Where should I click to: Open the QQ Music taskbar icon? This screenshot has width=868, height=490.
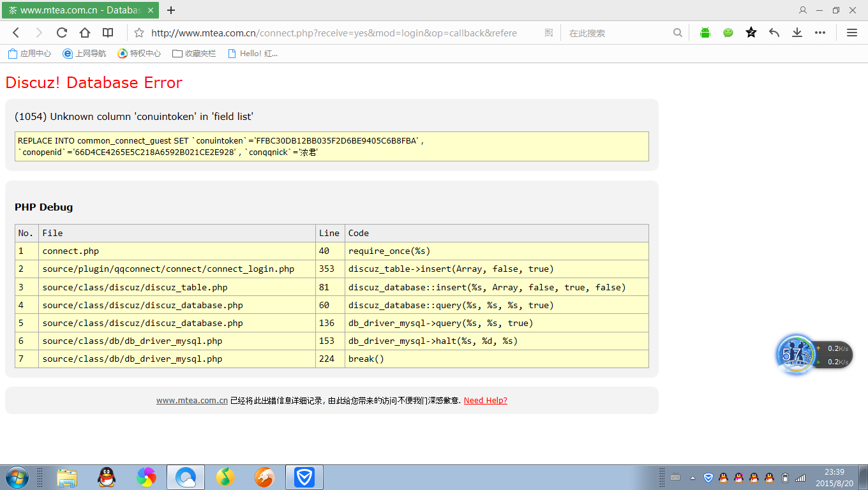click(225, 477)
